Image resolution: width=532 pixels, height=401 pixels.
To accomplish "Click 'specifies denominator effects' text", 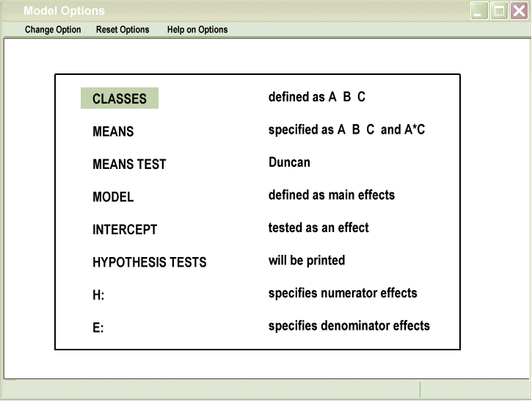I will (x=349, y=325).
